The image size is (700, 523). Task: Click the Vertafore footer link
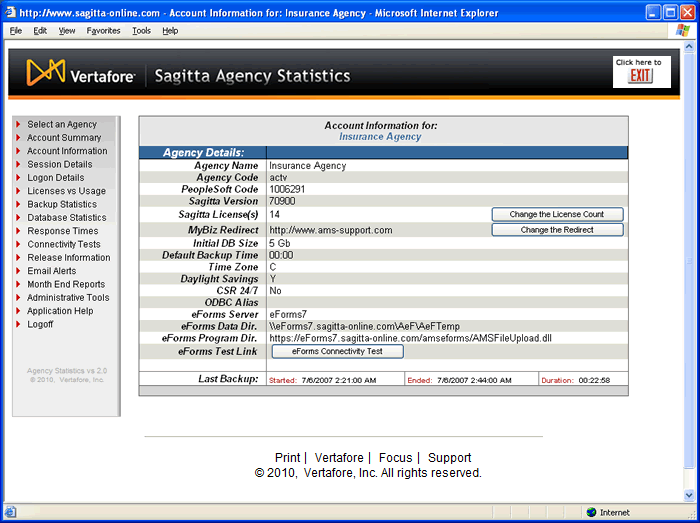339,458
